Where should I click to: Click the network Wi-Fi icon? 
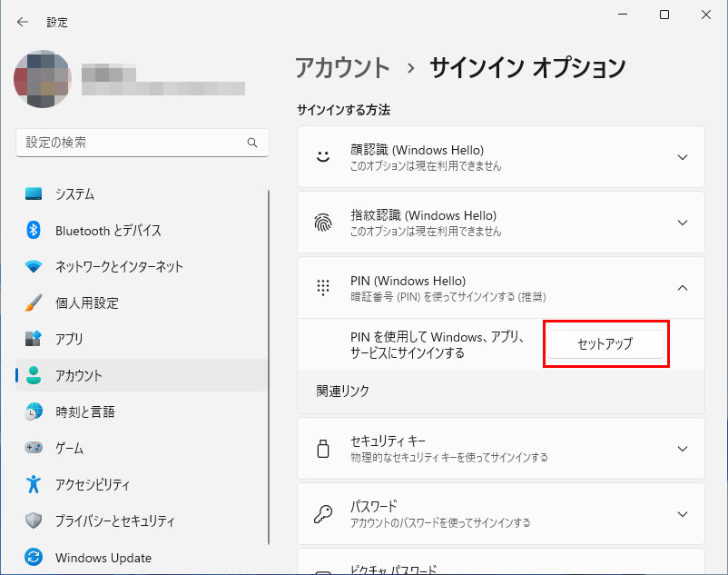(x=34, y=266)
